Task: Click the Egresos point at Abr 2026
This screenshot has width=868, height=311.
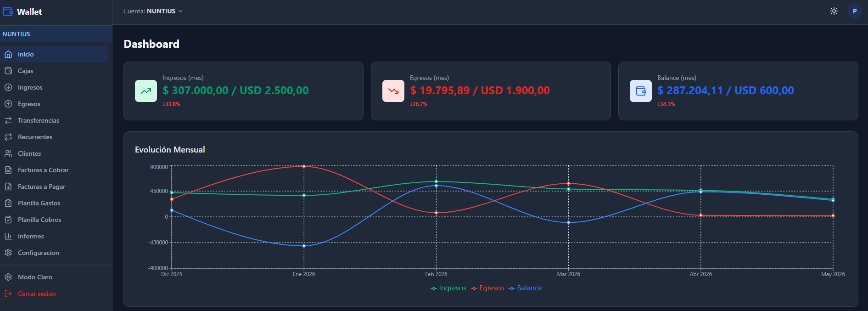Action: click(x=700, y=215)
